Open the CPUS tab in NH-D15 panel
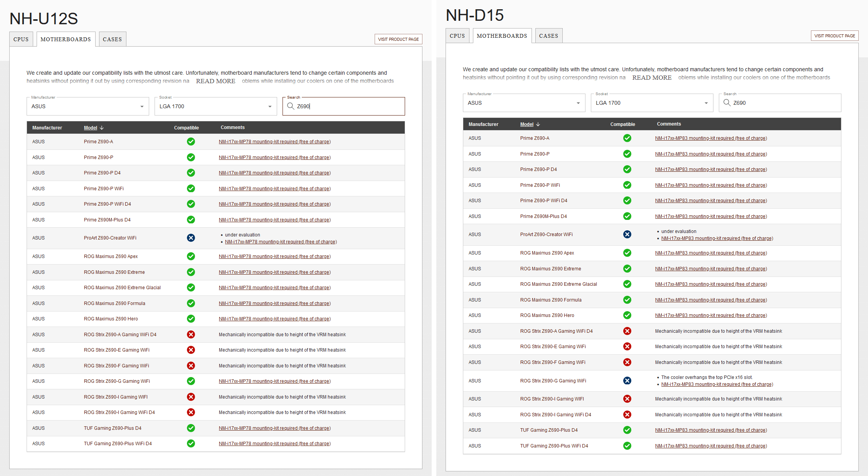868x476 pixels. click(458, 36)
